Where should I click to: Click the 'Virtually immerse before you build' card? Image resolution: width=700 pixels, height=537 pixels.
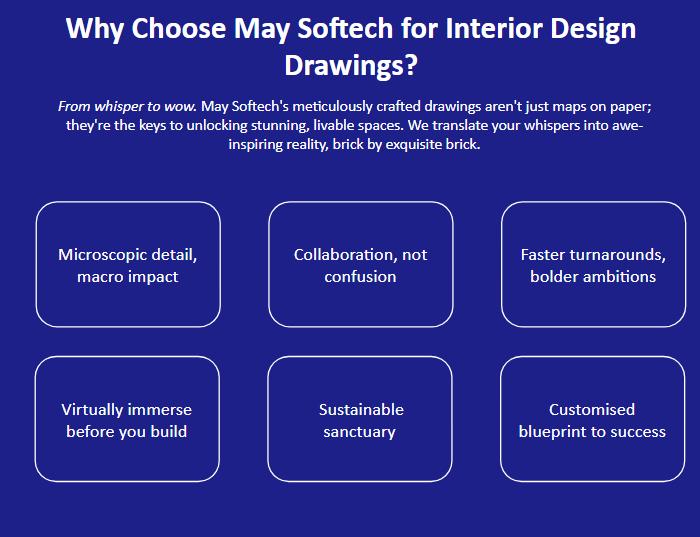[127, 420]
